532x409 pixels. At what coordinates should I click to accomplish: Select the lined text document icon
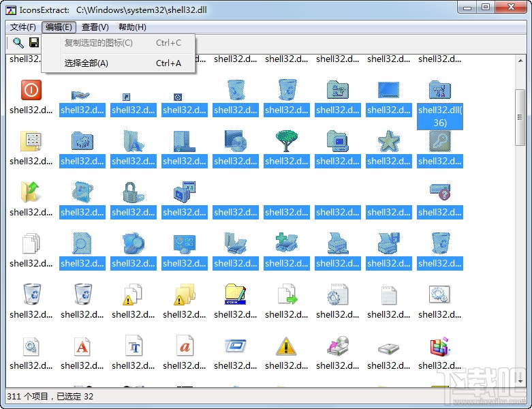click(388, 294)
